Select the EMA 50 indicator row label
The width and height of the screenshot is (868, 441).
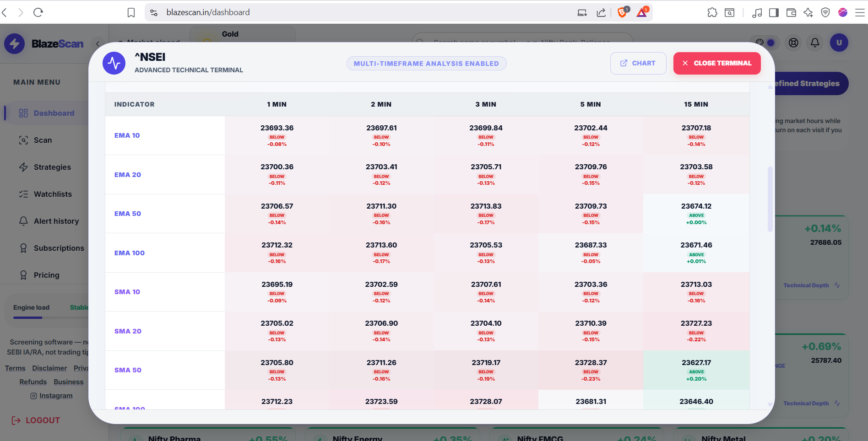click(x=128, y=214)
